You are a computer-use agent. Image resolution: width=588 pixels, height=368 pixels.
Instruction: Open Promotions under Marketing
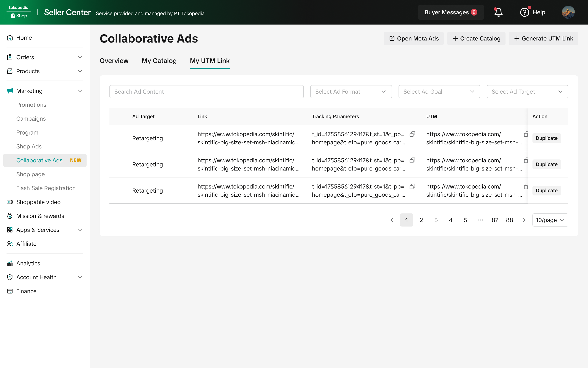(x=31, y=105)
